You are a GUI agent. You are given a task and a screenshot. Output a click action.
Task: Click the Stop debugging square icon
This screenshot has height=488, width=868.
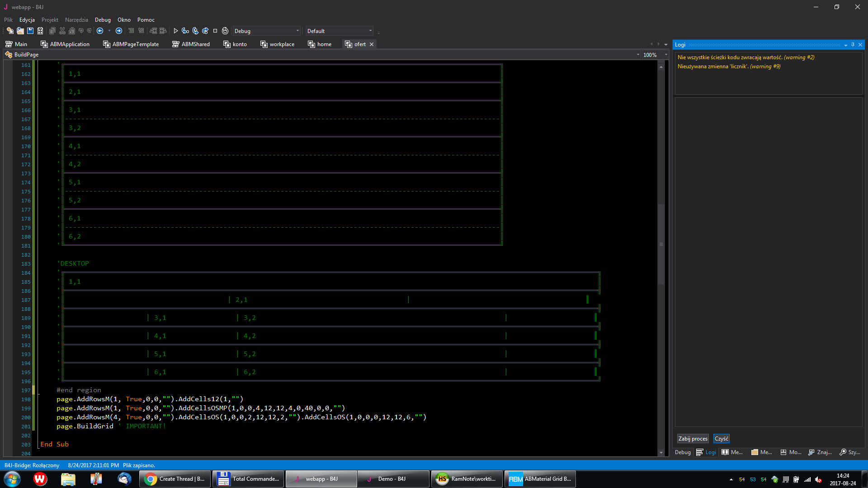[215, 31]
